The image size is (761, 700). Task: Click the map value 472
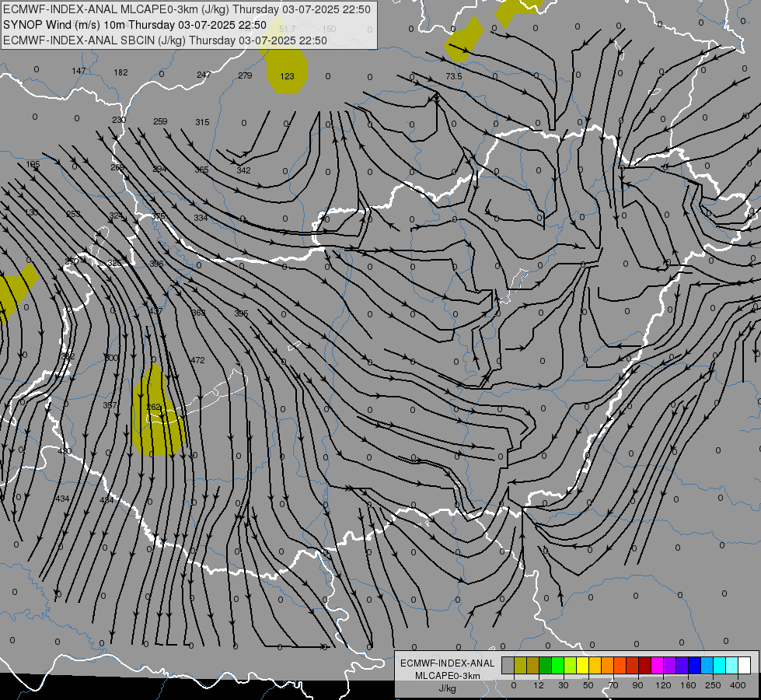pyautogui.click(x=197, y=360)
